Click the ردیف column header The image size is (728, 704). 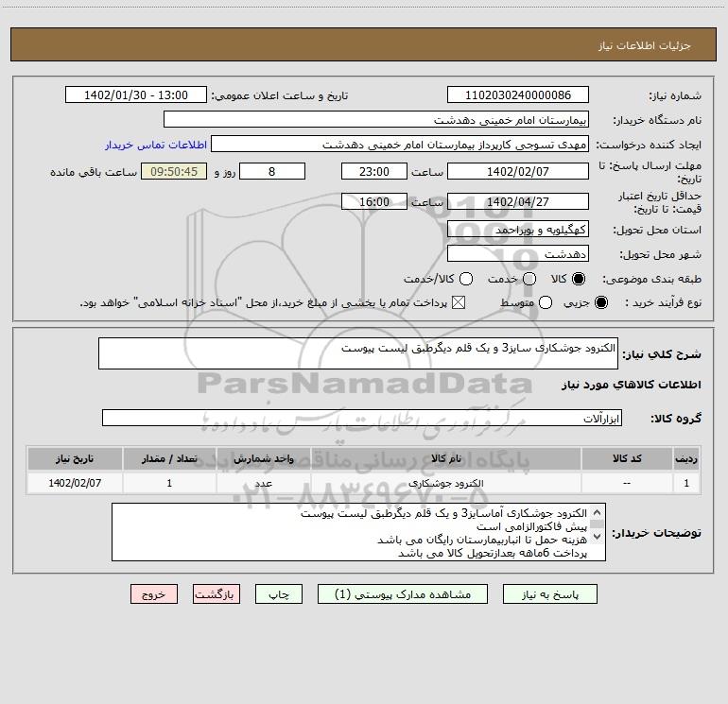click(686, 458)
